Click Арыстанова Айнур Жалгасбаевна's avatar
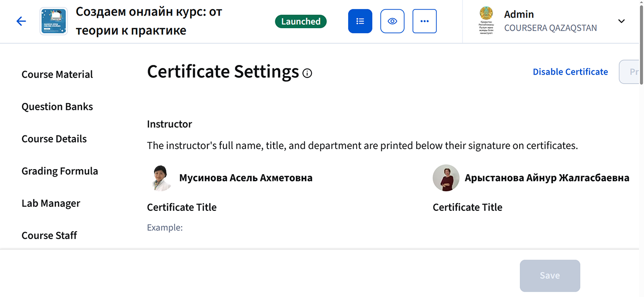The image size is (644, 297). 446,178
